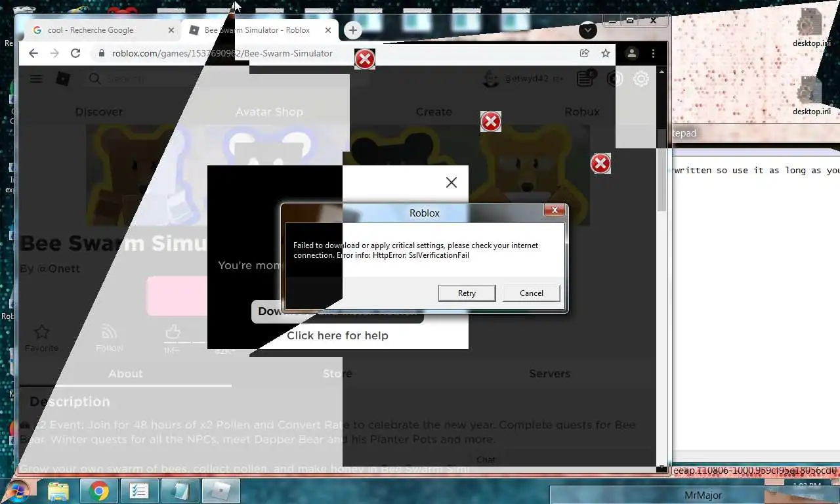The height and width of the screenshot is (504, 840).
Task: Click the Chrome address bar URL
Action: coord(222,53)
